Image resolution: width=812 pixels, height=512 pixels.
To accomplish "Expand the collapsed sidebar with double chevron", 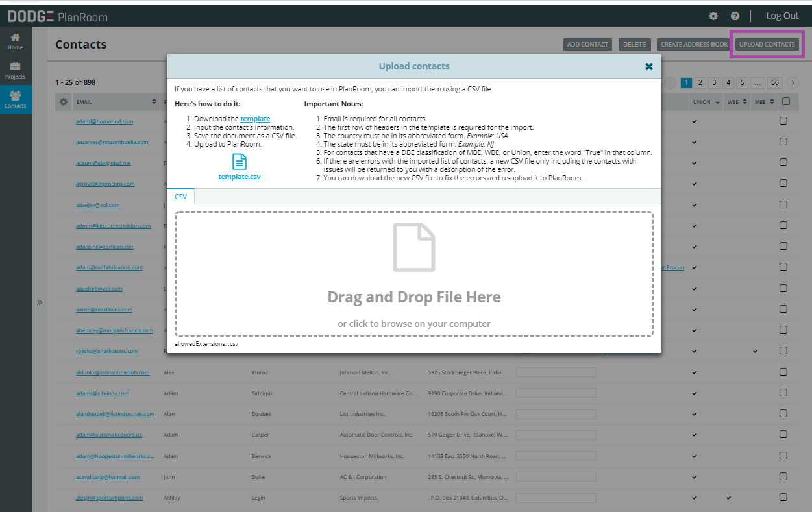I will point(39,302).
